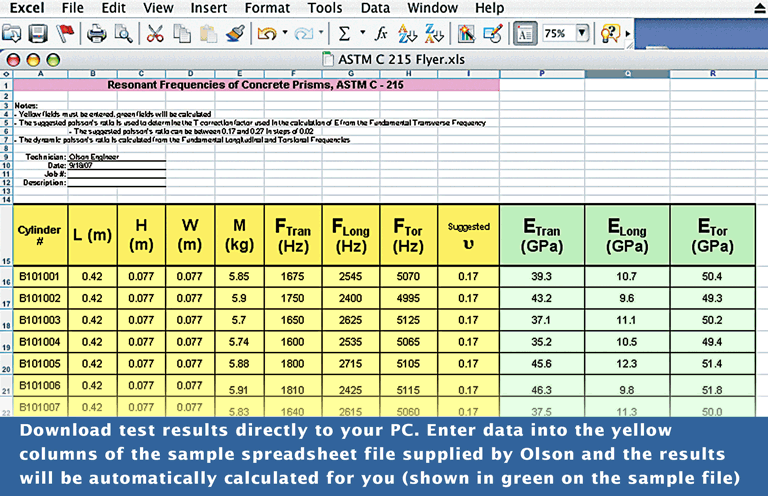Click the Print icon
Image resolution: width=768 pixels, height=496 pixels.
[x=96, y=34]
